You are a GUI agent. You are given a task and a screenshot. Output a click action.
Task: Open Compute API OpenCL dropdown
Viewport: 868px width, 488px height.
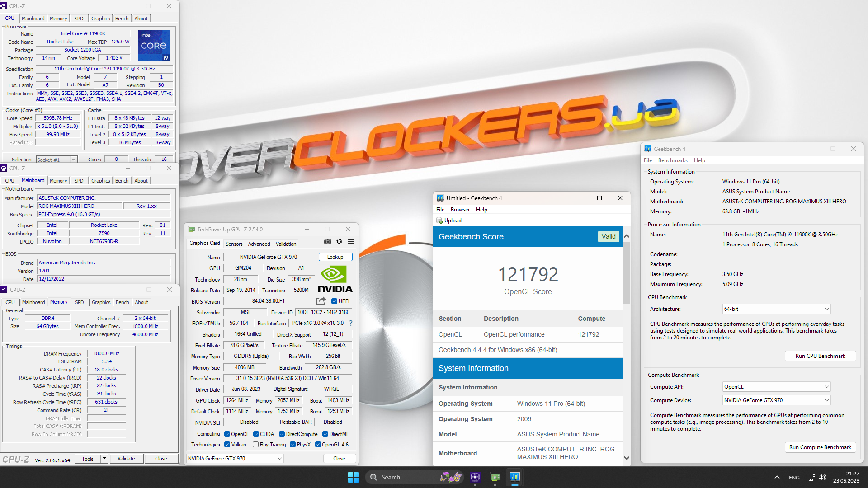(x=776, y=387)
